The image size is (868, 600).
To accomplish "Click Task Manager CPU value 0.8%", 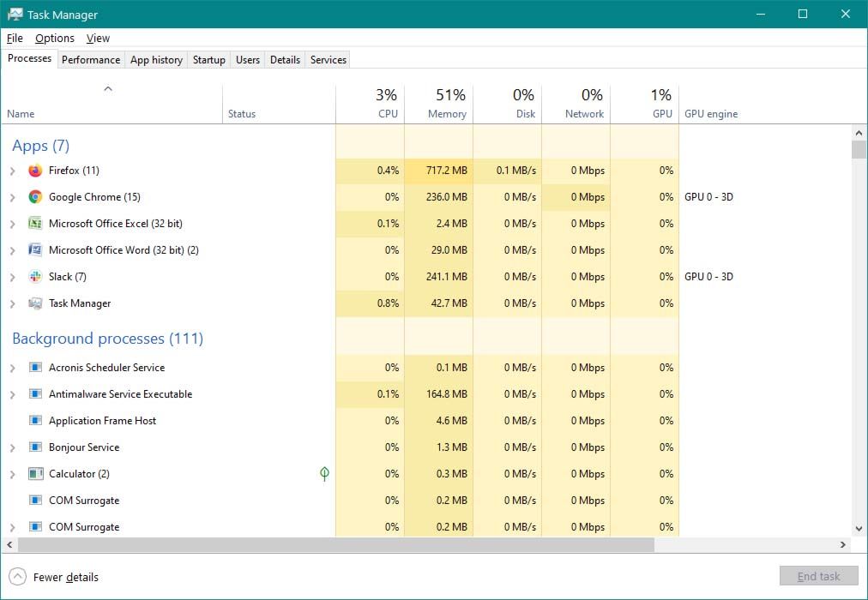I will tap(388, 303).
